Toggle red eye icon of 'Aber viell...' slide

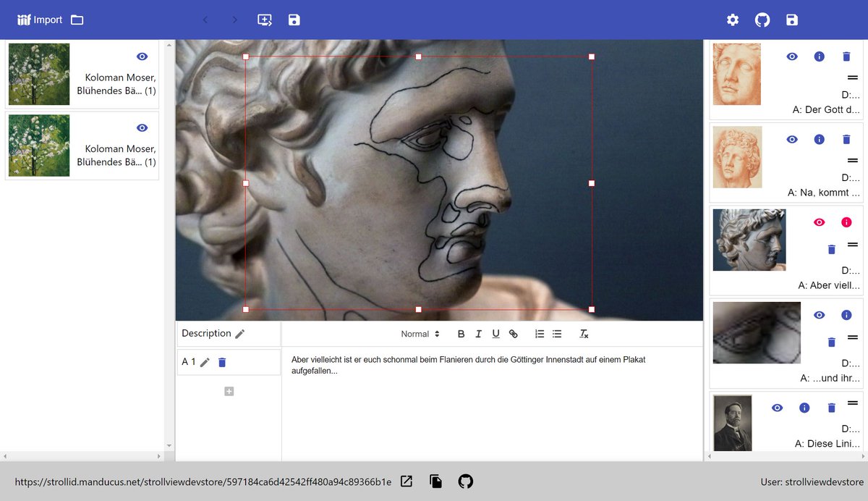[x=820, y=222]
